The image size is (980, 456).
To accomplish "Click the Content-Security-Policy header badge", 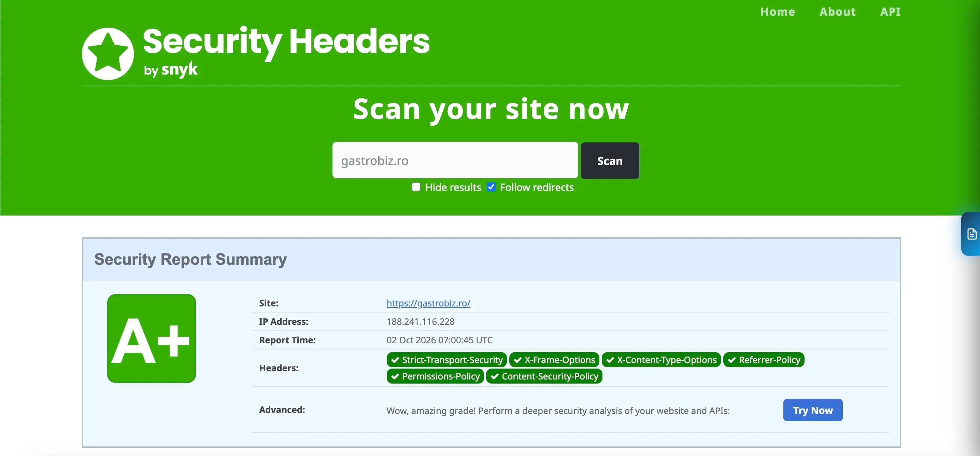I will point(544,376).
